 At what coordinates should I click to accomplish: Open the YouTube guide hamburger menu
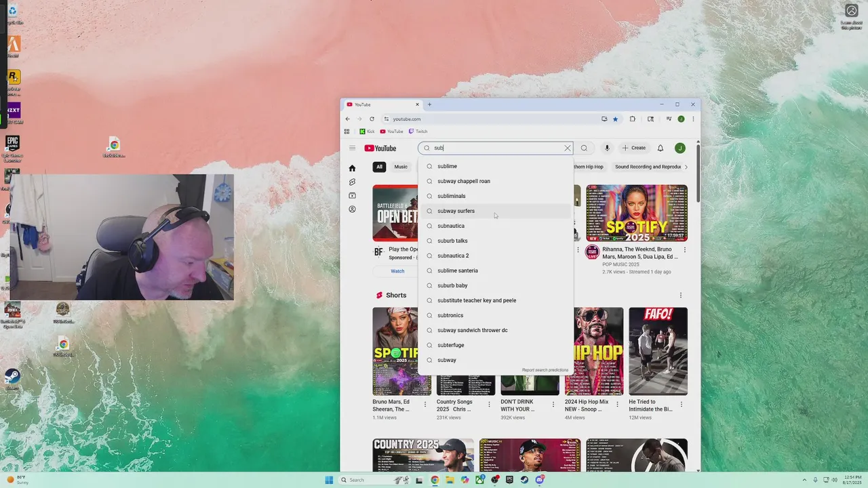coord(352,148)
